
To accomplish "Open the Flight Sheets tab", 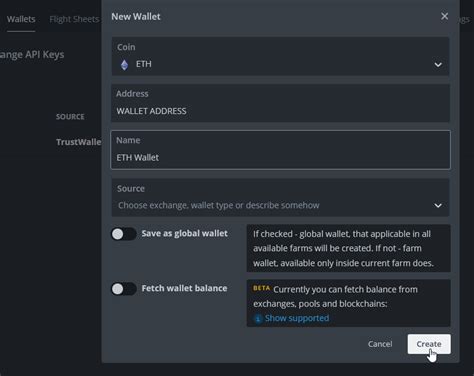I will tap(74, 19).
